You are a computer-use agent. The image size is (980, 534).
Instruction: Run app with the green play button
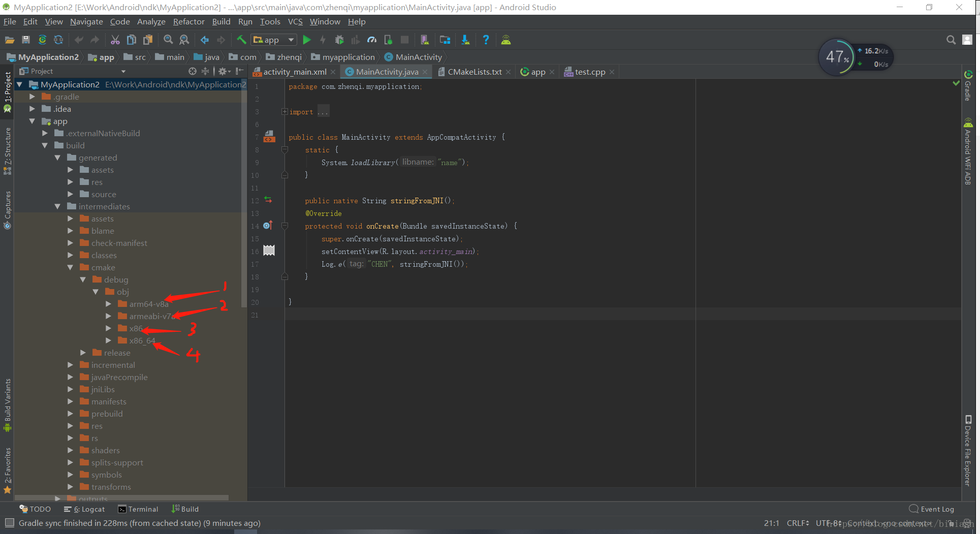coord(307,40)
